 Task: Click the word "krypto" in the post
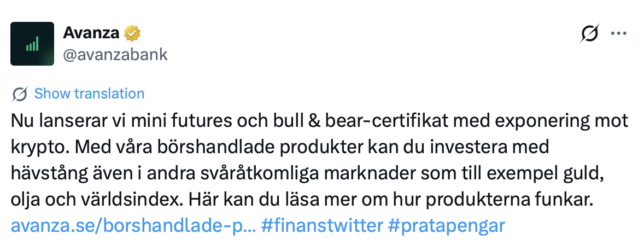(36, 148)
